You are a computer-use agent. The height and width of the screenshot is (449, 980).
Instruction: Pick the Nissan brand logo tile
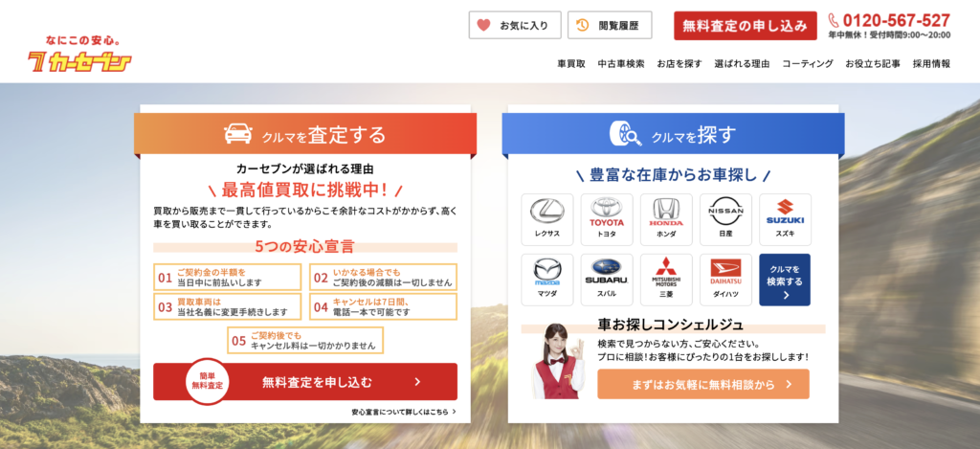725,219
